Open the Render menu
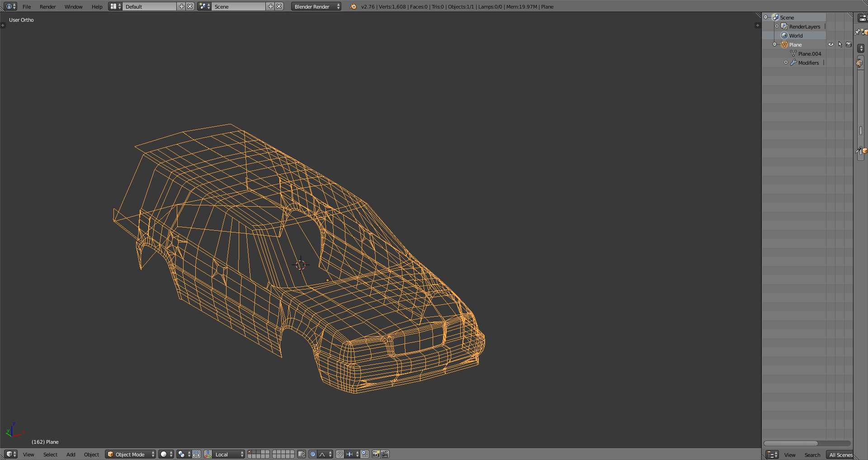This screenshot has width=868, height=460. point(47,7)
